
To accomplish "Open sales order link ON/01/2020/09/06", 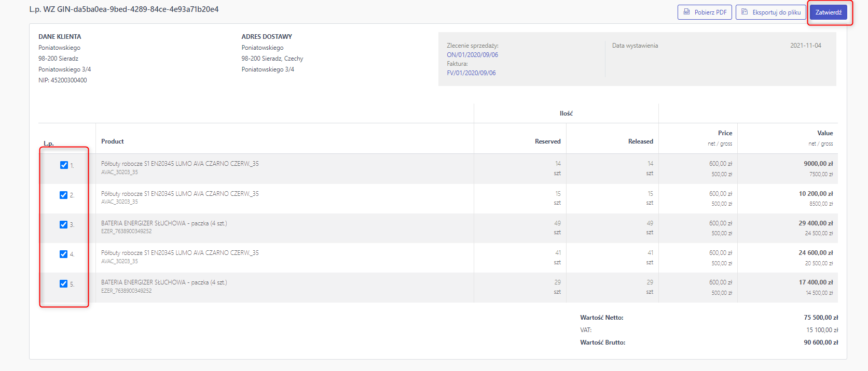I will click(472, 55).
